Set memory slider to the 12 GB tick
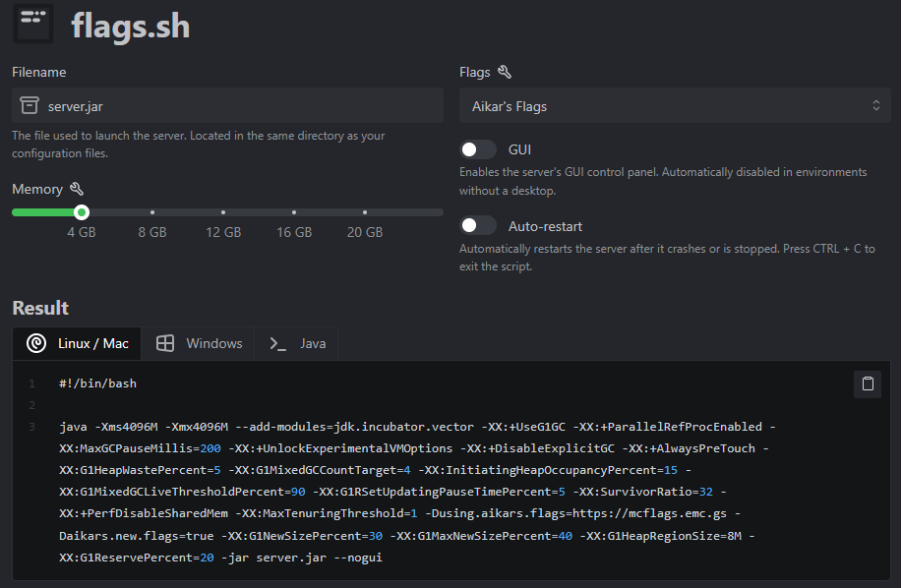This screenshot has height=588, width=901. tap(223, 212)
